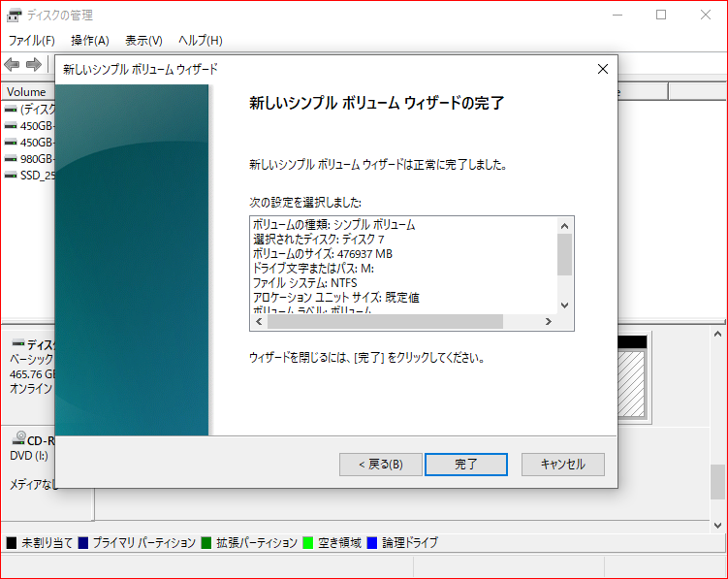Click the disk icon beside ディスク label
728x579 pixels.
click(18, 343)
